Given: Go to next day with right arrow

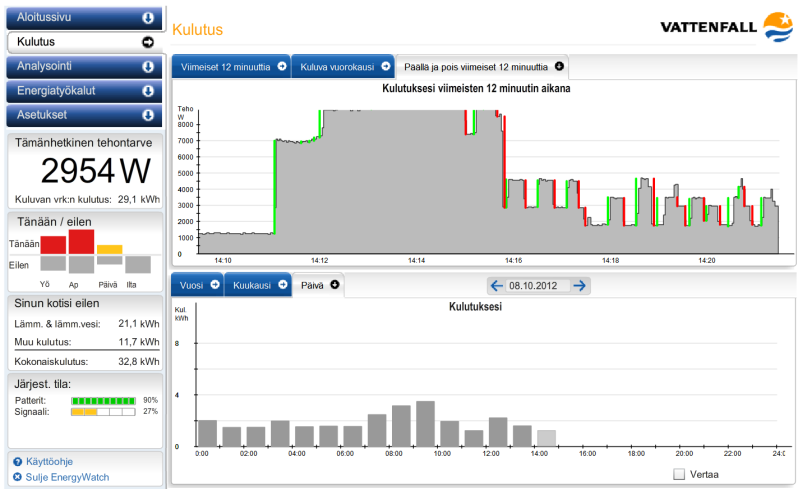Looking at the screenshot, I should tap(580, 286).
